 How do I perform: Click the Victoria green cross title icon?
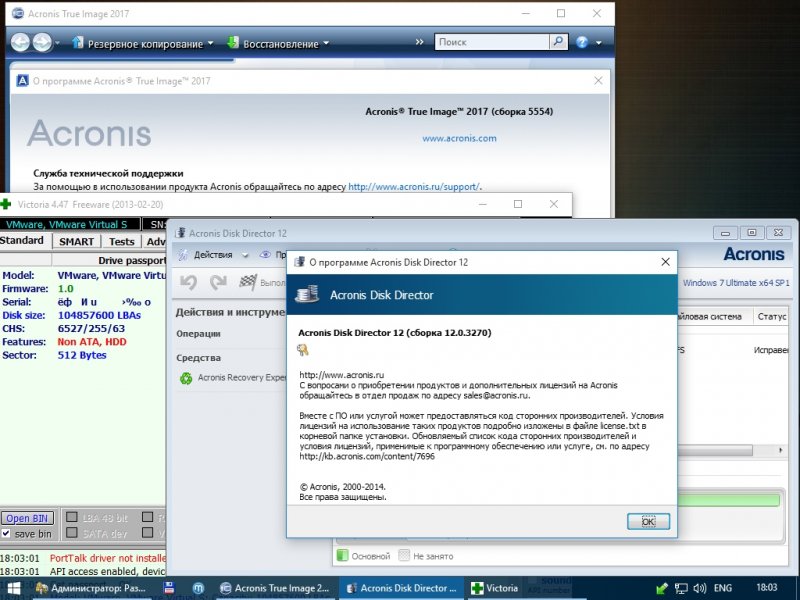pos(6,204)
